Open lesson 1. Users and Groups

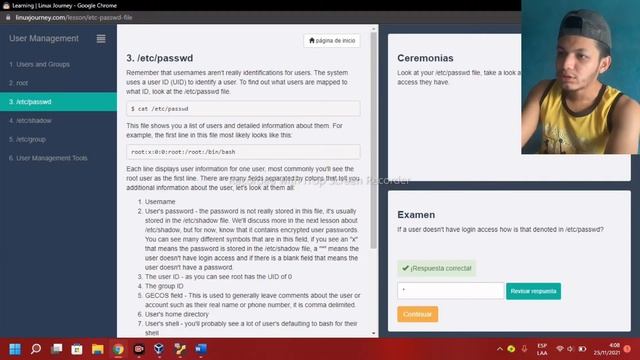(x=39, y=64)
